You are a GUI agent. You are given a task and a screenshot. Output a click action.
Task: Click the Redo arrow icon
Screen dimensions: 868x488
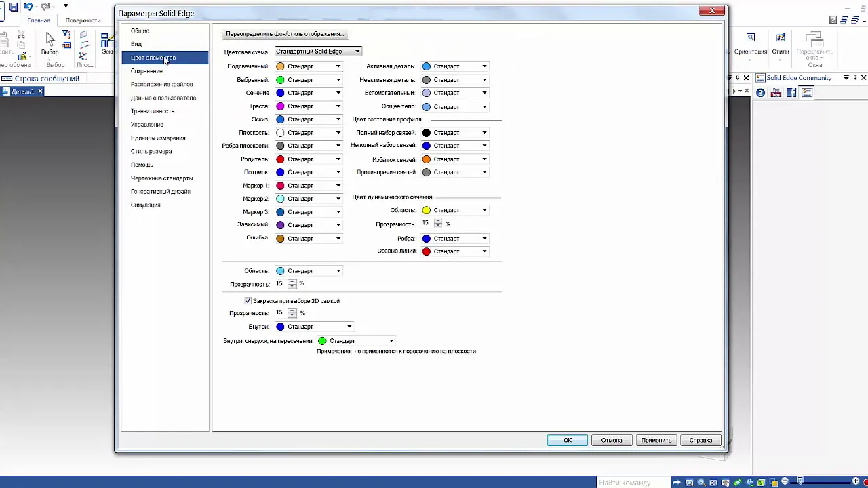pyautogui.click(x=45, y=7)
